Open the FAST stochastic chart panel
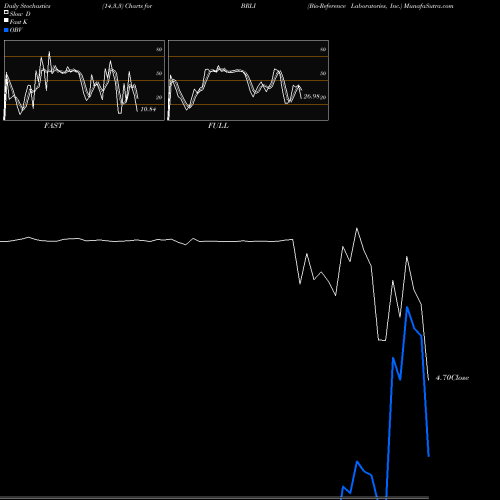The image size is (500, 500). point(84,80)
